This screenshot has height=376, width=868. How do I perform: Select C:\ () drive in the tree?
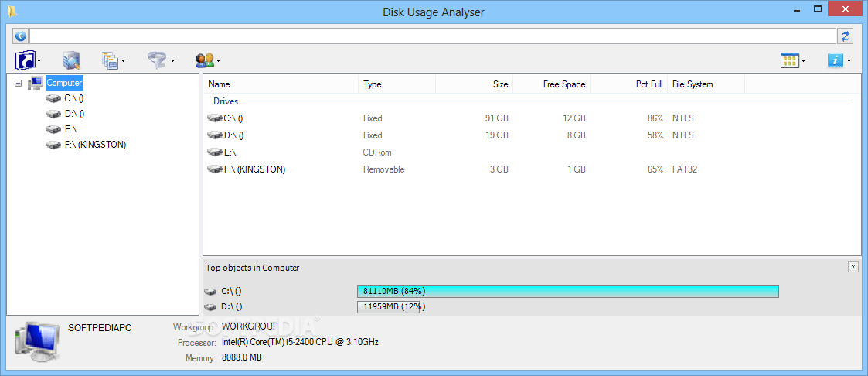[73, 98]
